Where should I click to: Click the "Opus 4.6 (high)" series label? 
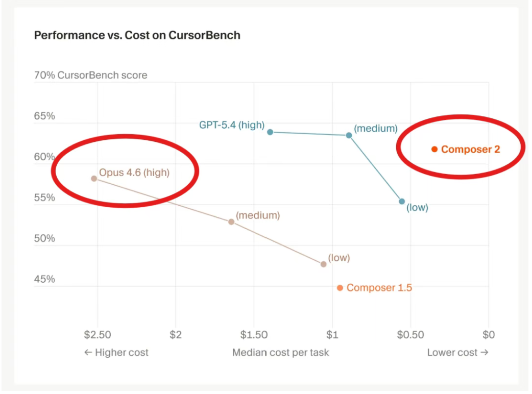click(134, 173)
